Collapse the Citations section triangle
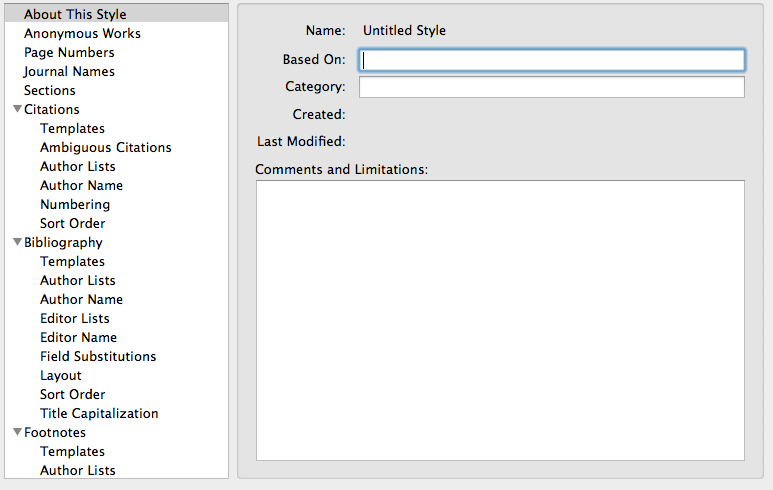Image resolution: width=773 pixels, height=490 pixels. 17,109
